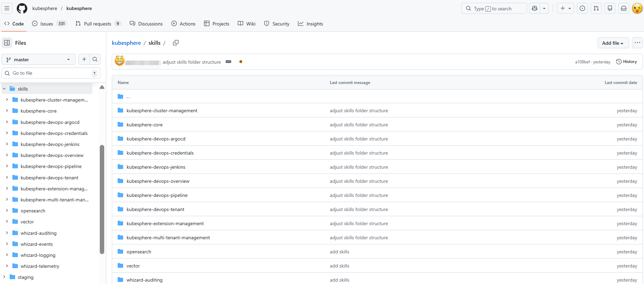Open the Copilot icon in header
644x284 pixels.
(535, 8)
